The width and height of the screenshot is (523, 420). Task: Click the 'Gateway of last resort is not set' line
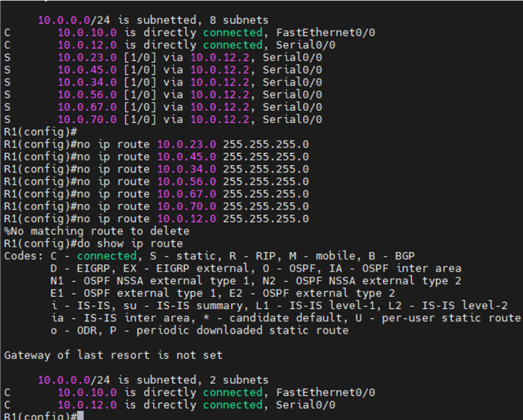point(113,354)
